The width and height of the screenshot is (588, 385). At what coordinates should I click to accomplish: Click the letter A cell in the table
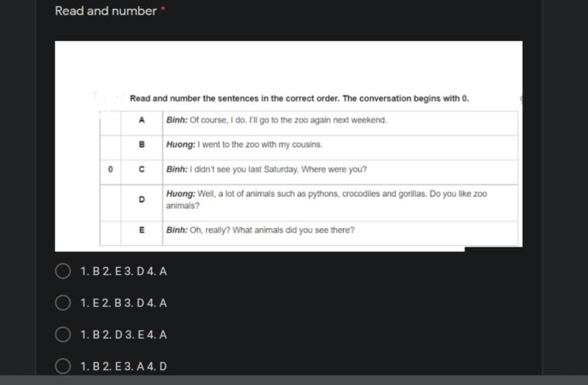[x=141, y=120]
